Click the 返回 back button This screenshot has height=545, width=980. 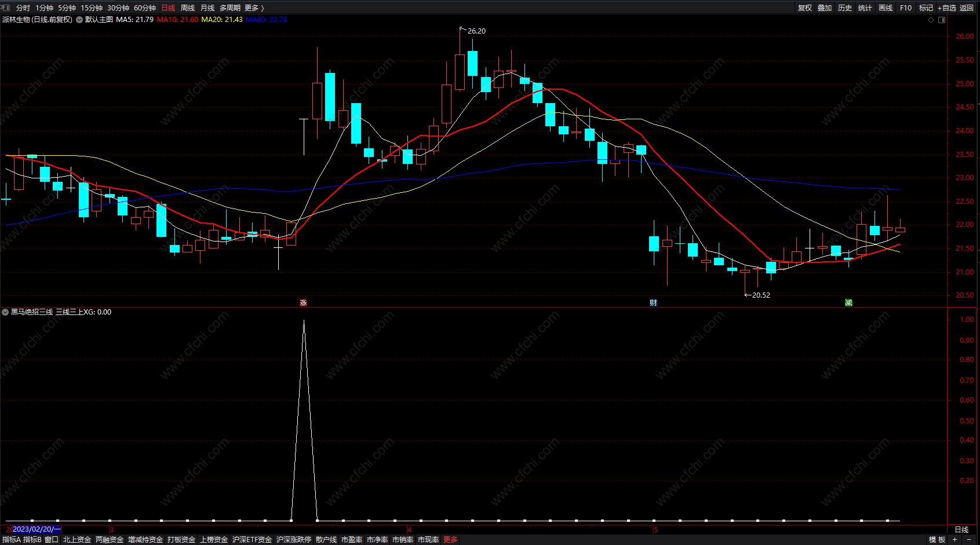coord(967,8)
